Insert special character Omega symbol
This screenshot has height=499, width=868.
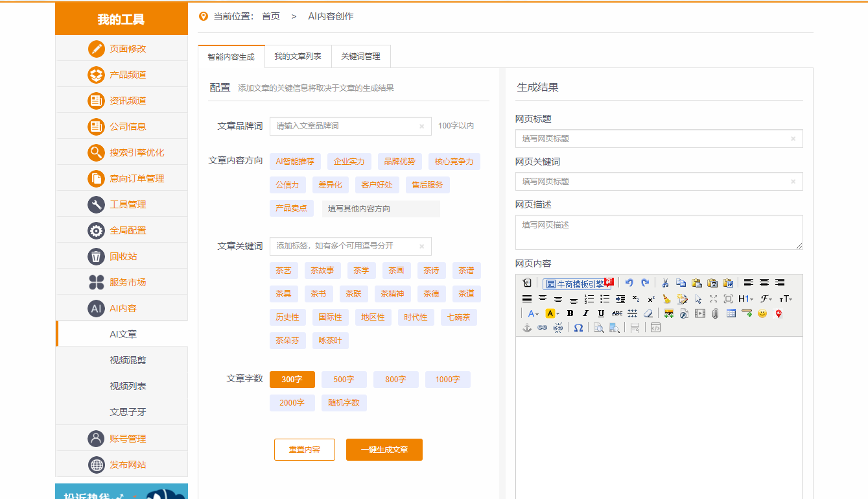(578, 328)
